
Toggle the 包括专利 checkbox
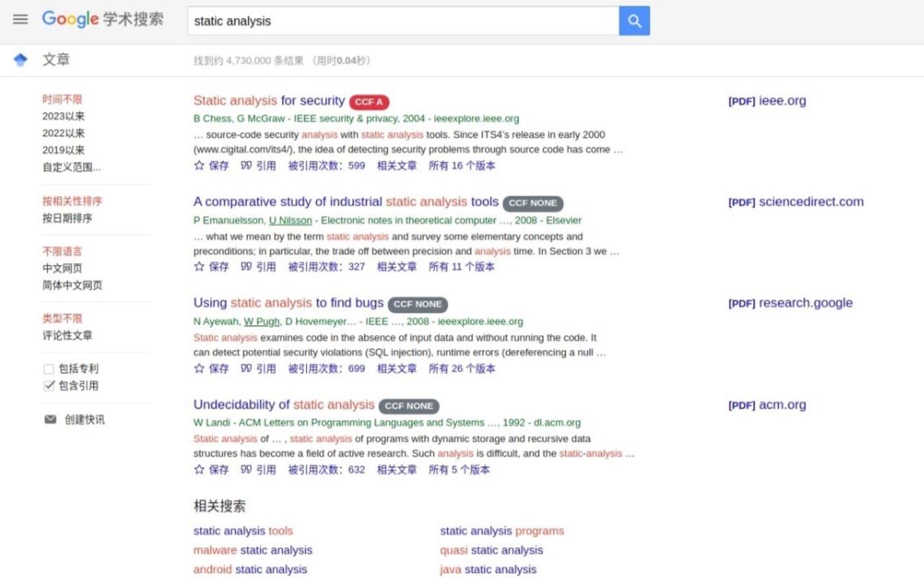(x=49, y=369)
